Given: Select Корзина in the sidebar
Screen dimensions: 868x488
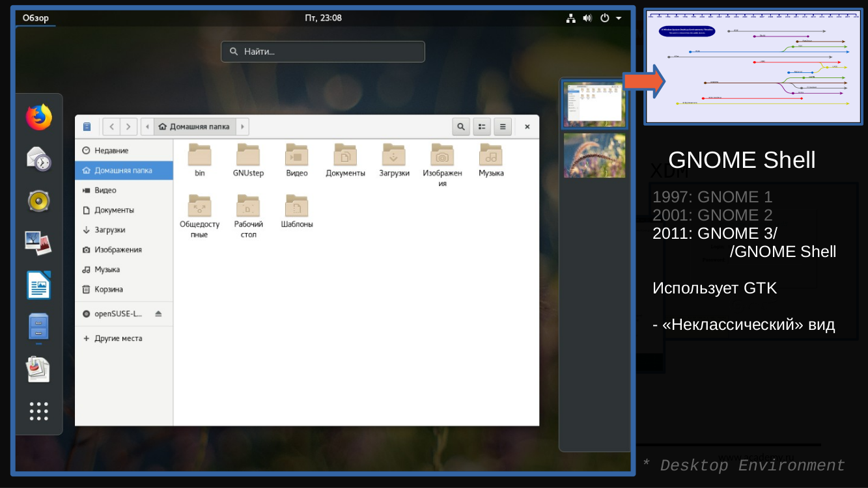Looking at the screenshot, I should 124,290.
